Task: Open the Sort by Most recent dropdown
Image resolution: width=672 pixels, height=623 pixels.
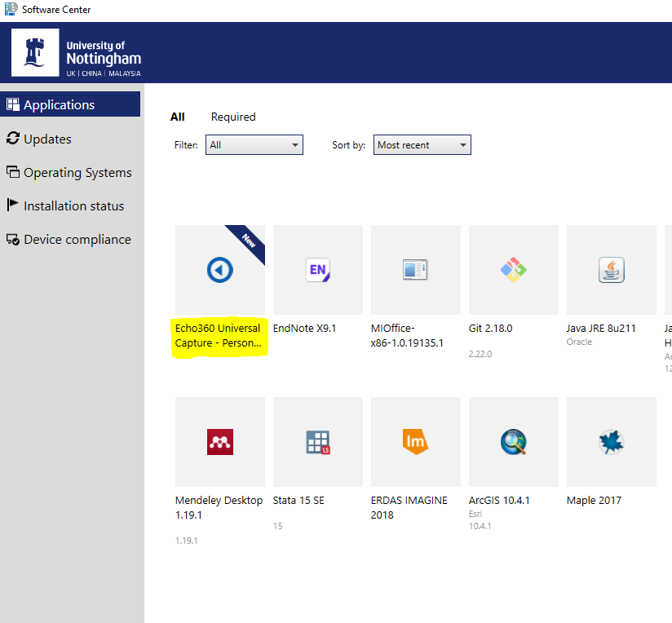Action: coord(422,145)
